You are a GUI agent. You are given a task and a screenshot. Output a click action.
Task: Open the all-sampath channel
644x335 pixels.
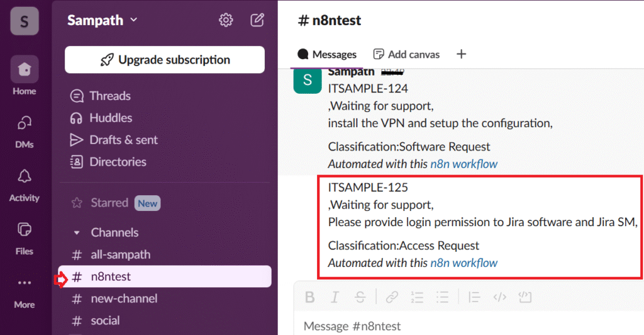(x=120, y=255)
